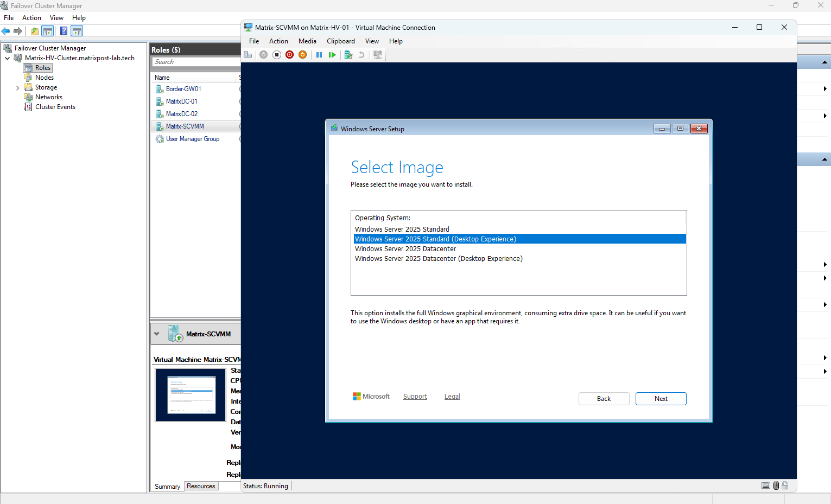Select the Matrix-SCVMM role row
The height and width of the screenshot is (504, 831).
point(195,126)
